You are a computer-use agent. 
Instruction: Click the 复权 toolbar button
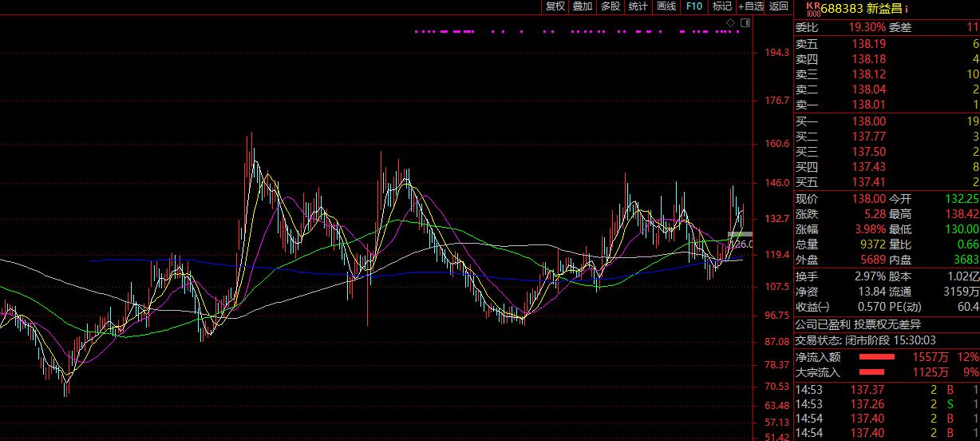555,6
